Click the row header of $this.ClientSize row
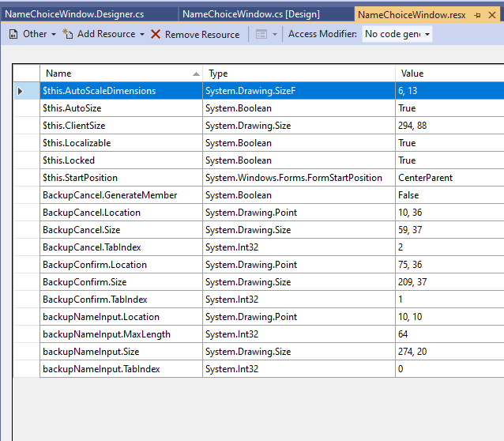 pyautogui.click(x=27, y=126)
